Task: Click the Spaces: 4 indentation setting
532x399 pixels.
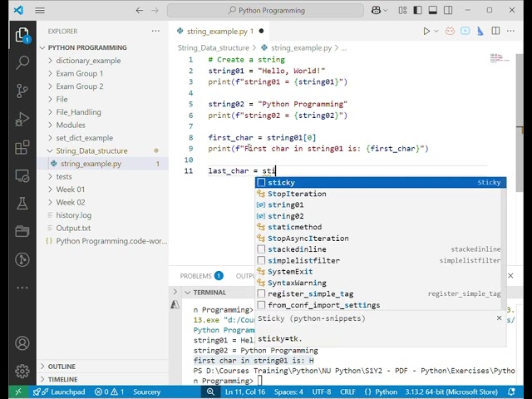Action: pyautogui.click(x=288, y=392)
